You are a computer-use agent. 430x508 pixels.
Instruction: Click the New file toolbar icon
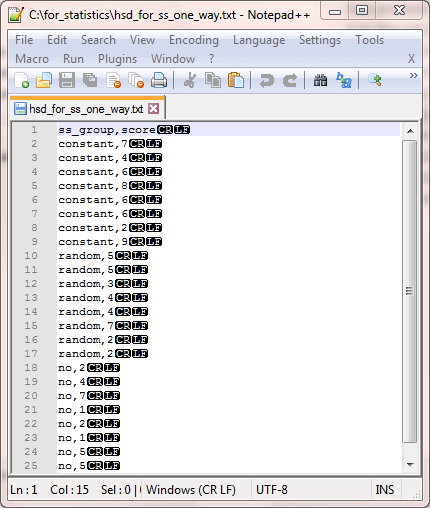pyautogui.click(x=22, y=80)
